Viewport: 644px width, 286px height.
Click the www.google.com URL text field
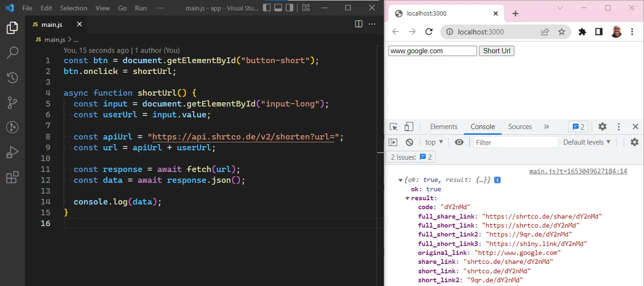[432, 51]
